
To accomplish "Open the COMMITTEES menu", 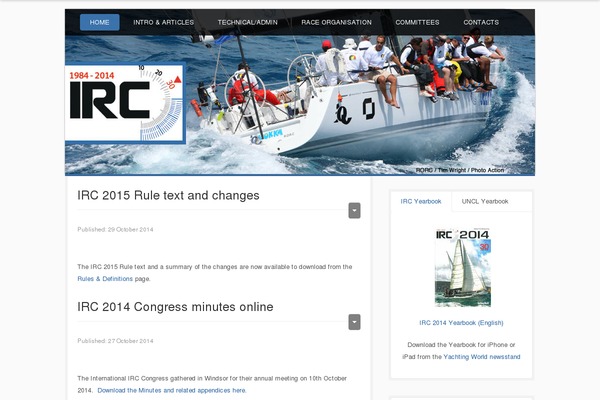I will tap(417, 22).
